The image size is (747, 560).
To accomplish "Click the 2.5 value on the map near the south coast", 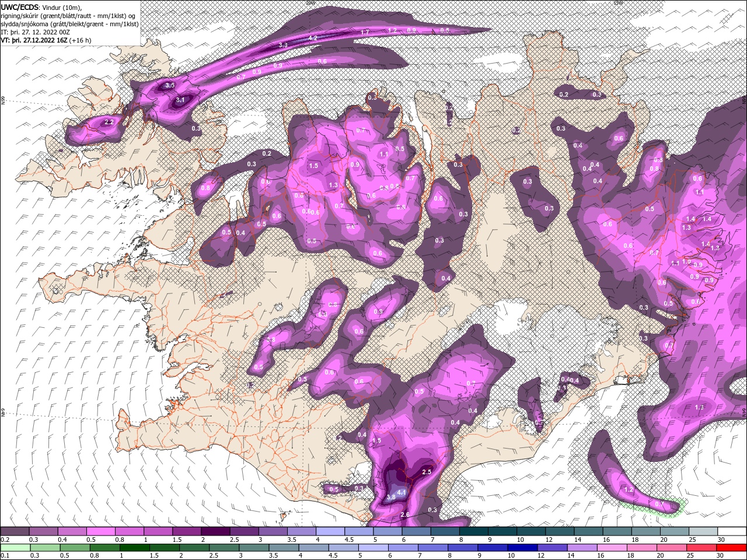I will pyautogui.click(x=426, y=472).
